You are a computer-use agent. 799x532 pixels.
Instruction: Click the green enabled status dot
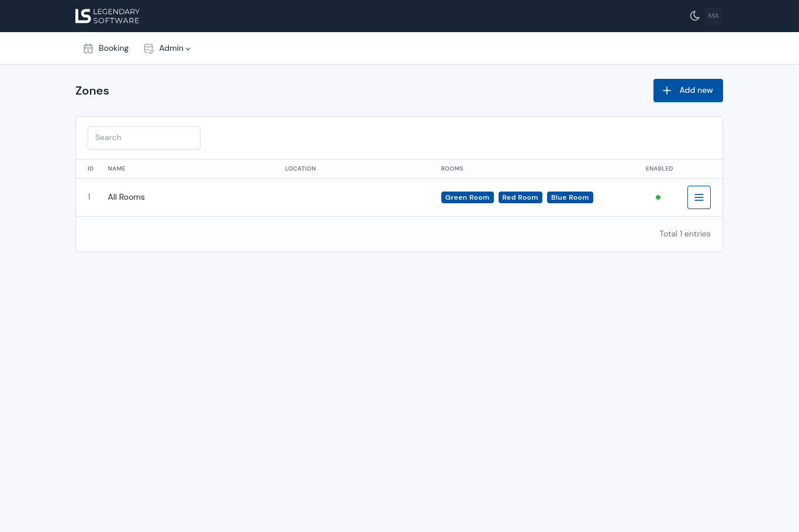[658, 197]
